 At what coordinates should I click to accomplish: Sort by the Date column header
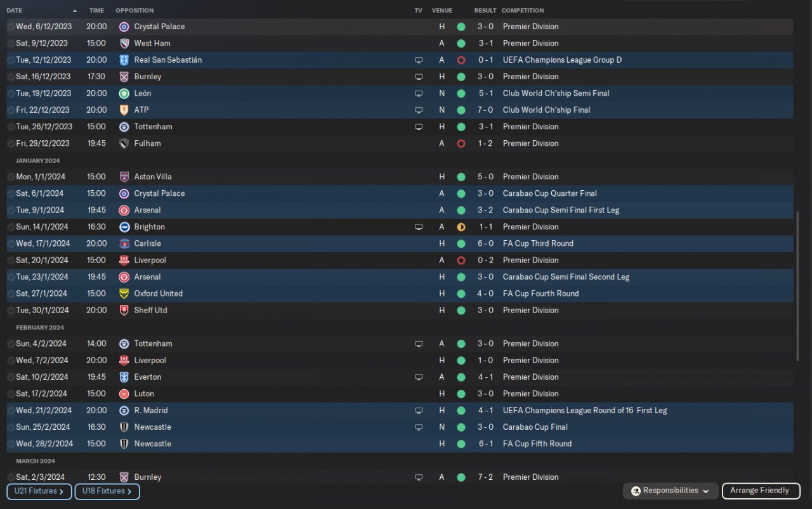[15, 10]
